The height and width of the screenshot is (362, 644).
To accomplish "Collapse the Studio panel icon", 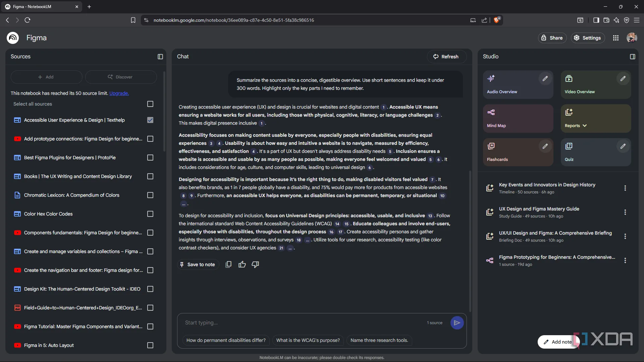I will (632, 57).
